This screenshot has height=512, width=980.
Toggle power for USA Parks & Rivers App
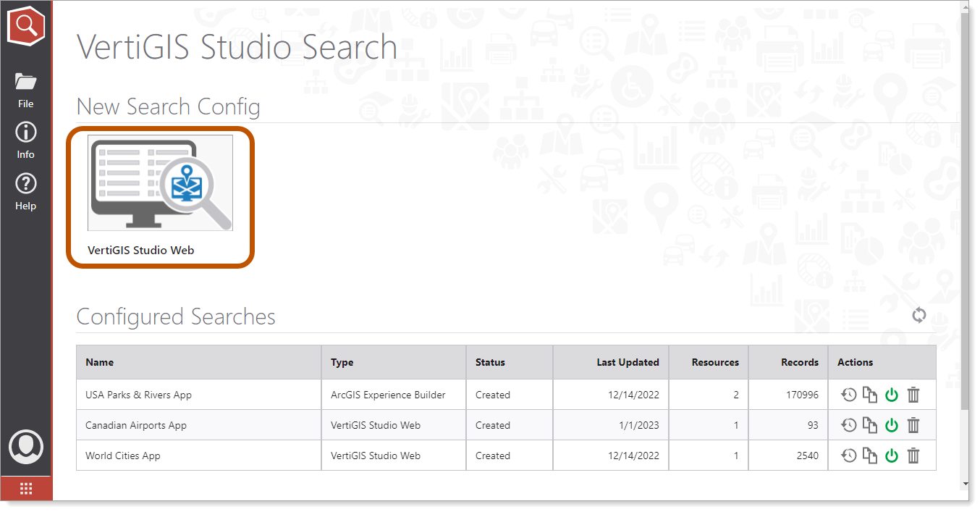click(x=892, y=395)
